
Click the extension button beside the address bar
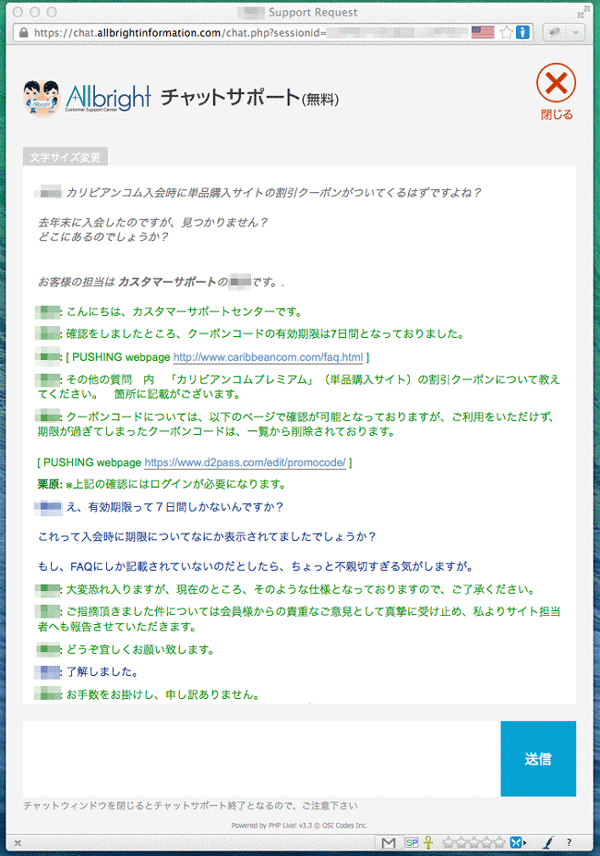coord(555,32)
